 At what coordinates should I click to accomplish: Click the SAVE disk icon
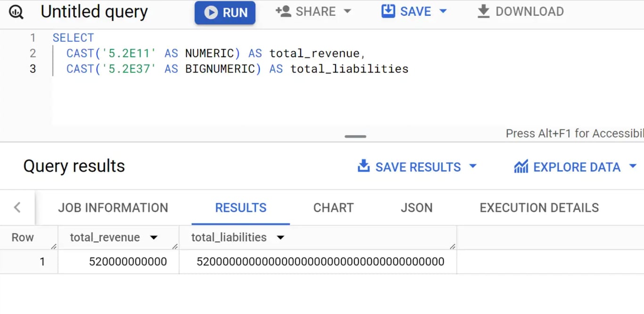[x=388, y=11]
